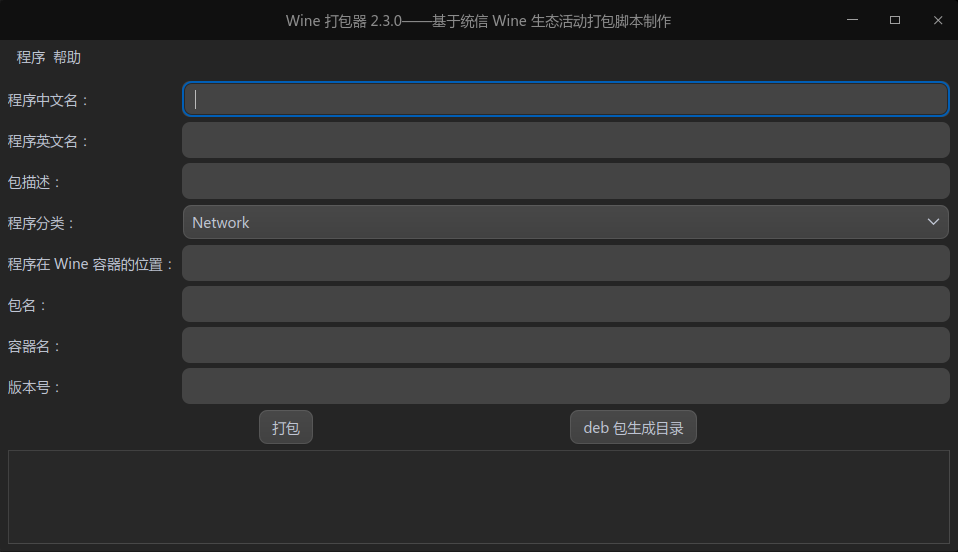
Task: Click the 版本号 label text
Action: [34, 387]
